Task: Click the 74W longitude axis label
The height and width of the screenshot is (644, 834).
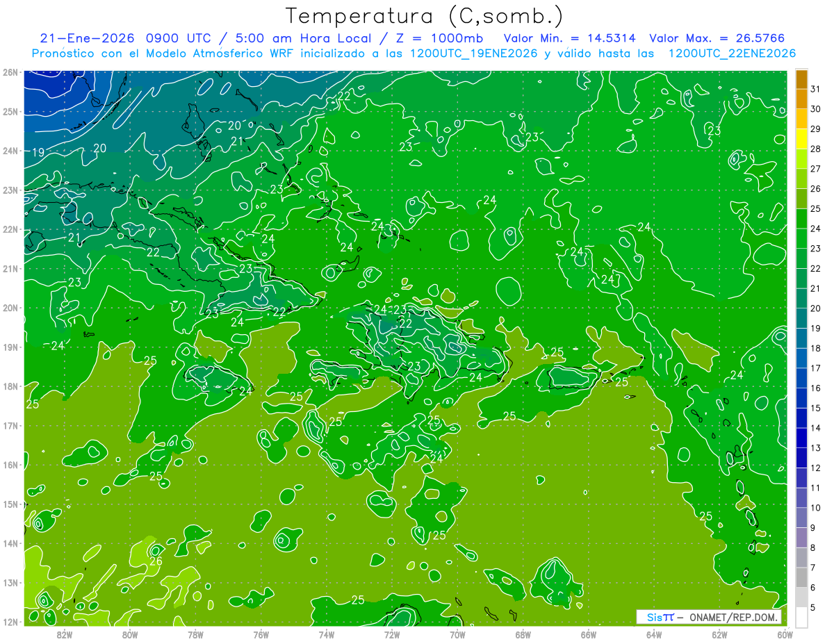Action: pos(326,634)
